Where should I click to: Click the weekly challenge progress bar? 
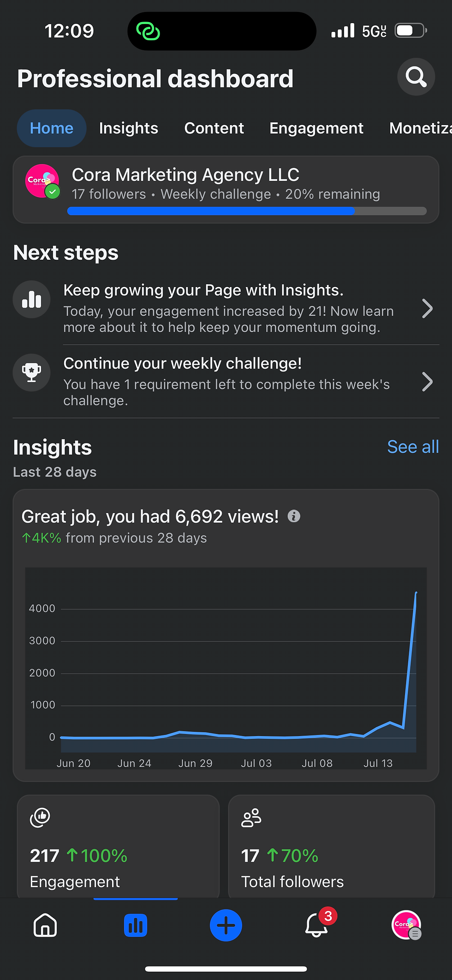coord(247,211)
